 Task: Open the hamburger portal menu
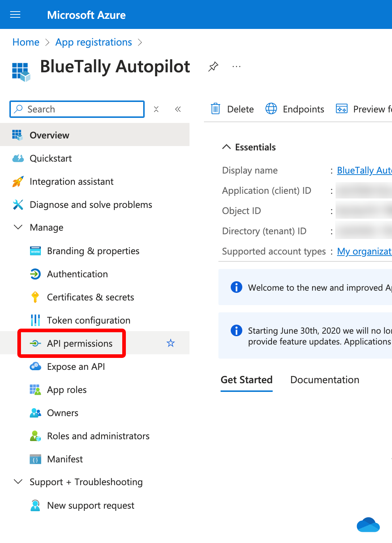(15, 15)
